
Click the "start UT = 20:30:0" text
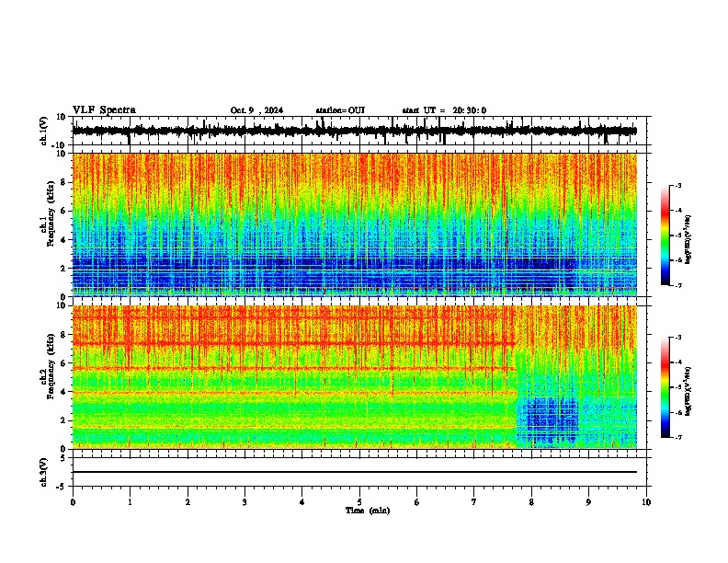pos(444,110)
